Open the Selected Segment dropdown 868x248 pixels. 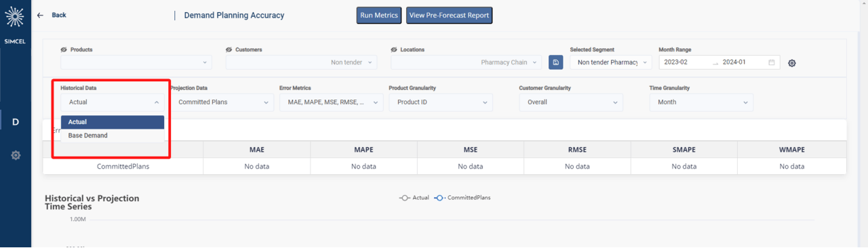tap(610, 62)
